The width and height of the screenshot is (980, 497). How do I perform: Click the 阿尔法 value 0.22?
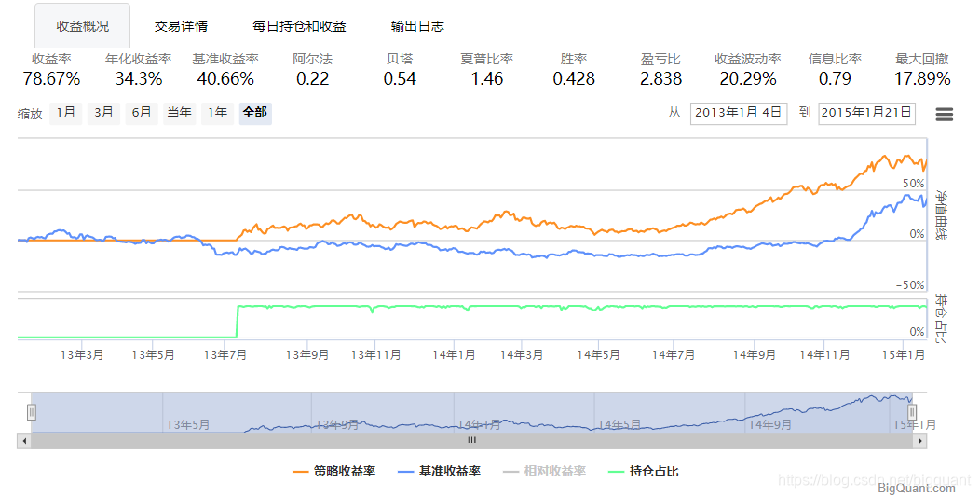point(312,79)
